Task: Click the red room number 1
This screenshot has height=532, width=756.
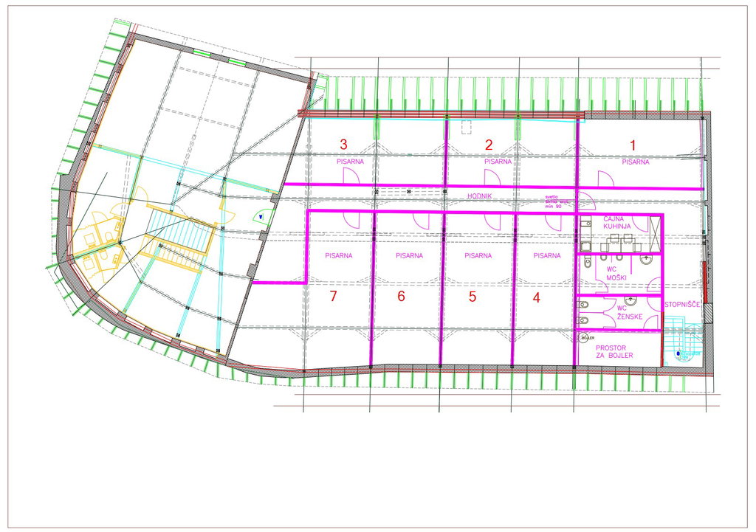Action: coord(631,145)
